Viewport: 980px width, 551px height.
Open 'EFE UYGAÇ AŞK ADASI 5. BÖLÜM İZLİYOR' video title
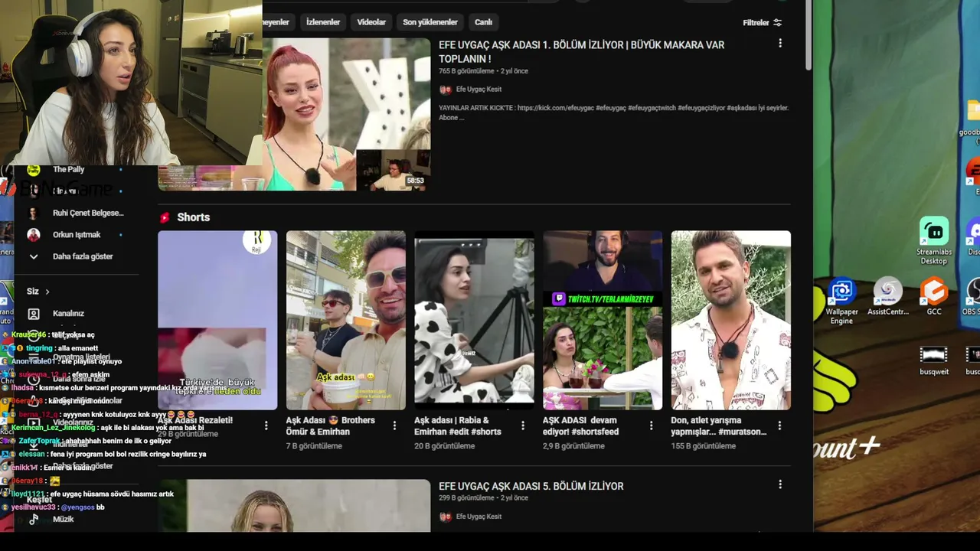(x=531, y=486)
